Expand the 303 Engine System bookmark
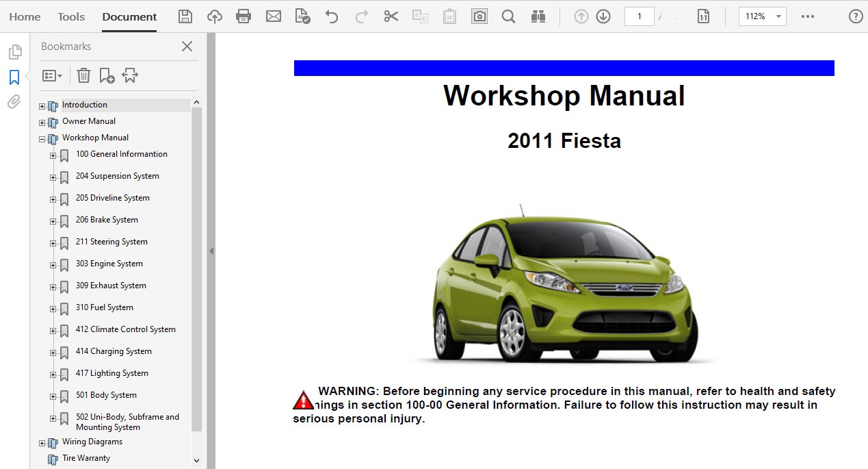The height and width of the screenshot is (469, 868). [x=53, y=265]
